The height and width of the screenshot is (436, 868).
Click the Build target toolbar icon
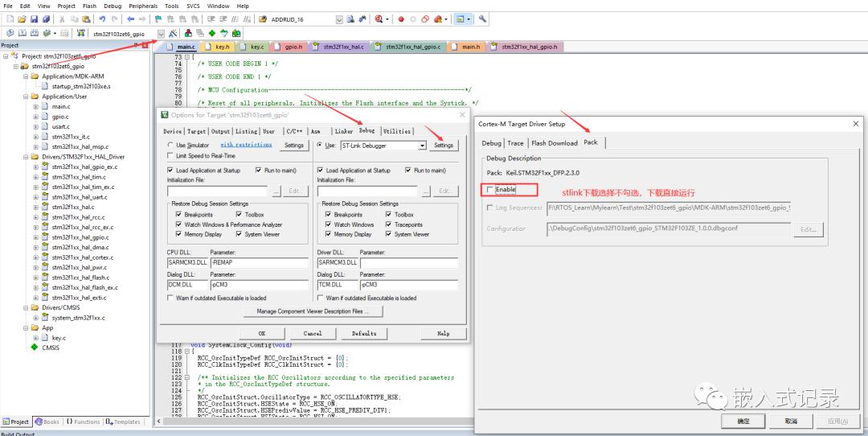pyautogui.click(x=23, y=34)
